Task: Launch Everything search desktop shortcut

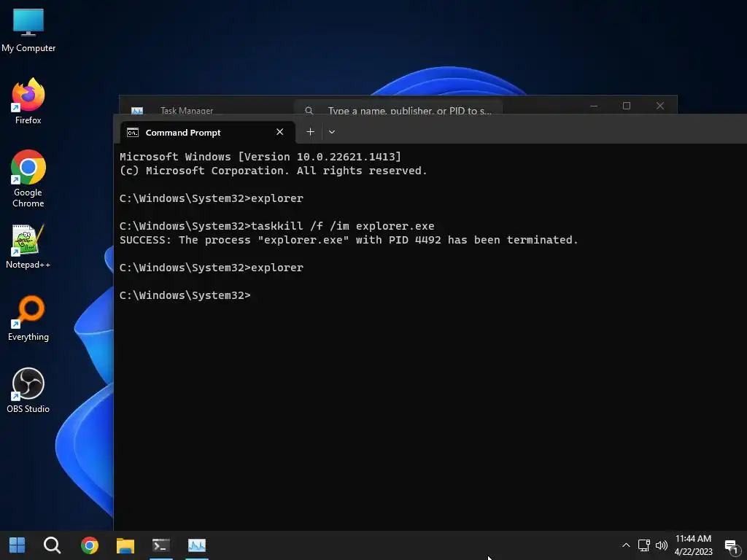Action: click(x=28, y=318)
